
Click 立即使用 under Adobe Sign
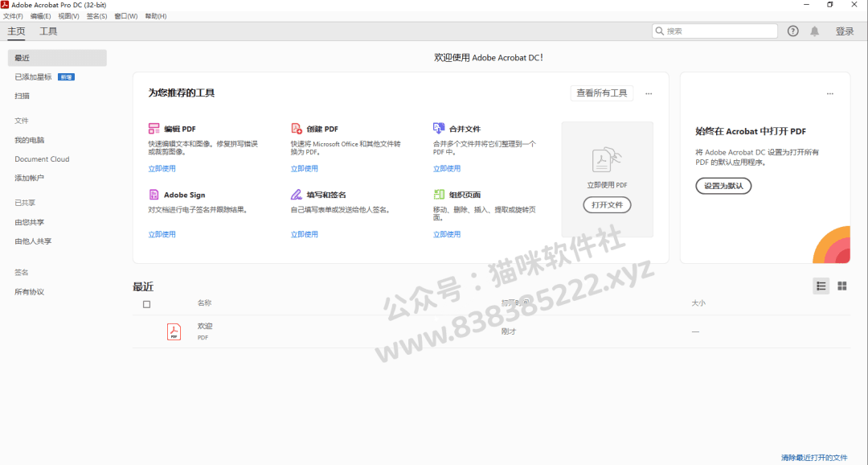(162, 234)
